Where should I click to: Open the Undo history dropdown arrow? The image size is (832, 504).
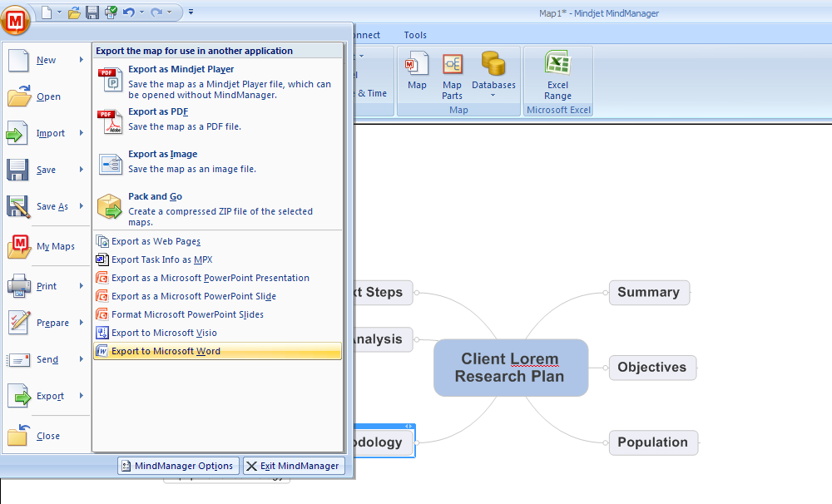(x=141, y=12)
